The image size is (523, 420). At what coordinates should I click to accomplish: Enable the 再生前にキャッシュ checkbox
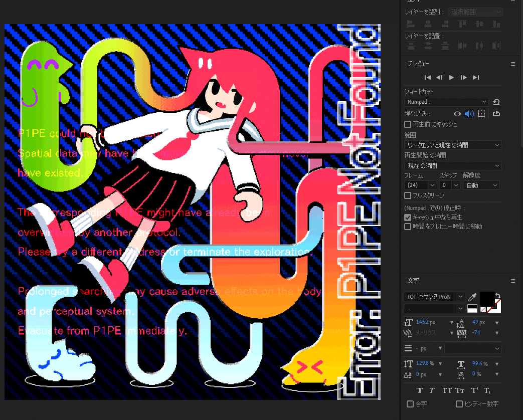pos(408,124)
